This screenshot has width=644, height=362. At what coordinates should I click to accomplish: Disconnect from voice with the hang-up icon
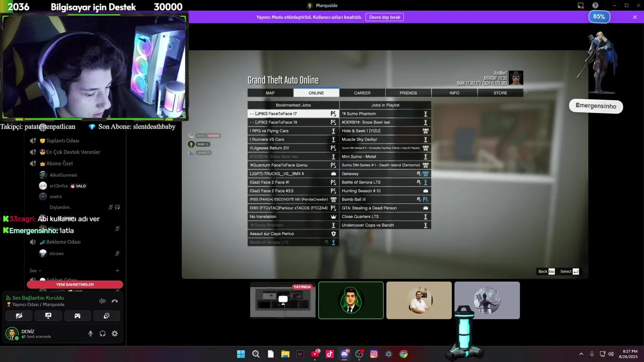pos(115,301)
